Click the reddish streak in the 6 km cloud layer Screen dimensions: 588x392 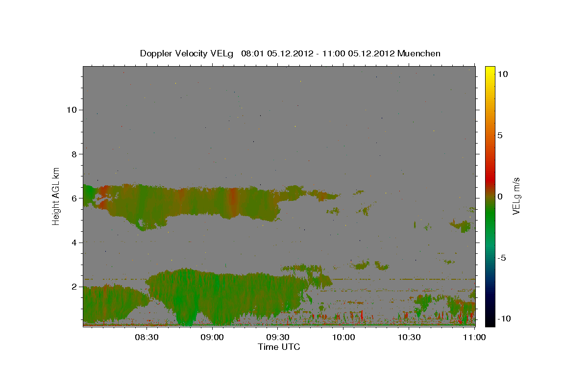pyautogui.click(x=233, y=201)
